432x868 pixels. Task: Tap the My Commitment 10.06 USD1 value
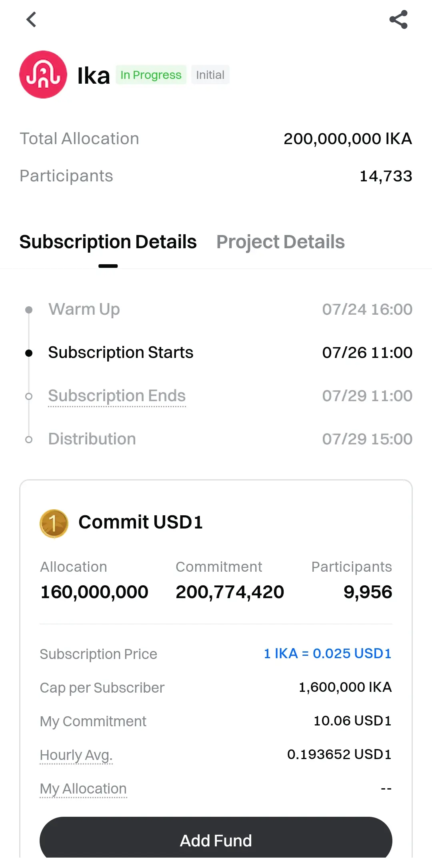click(352, 721)
